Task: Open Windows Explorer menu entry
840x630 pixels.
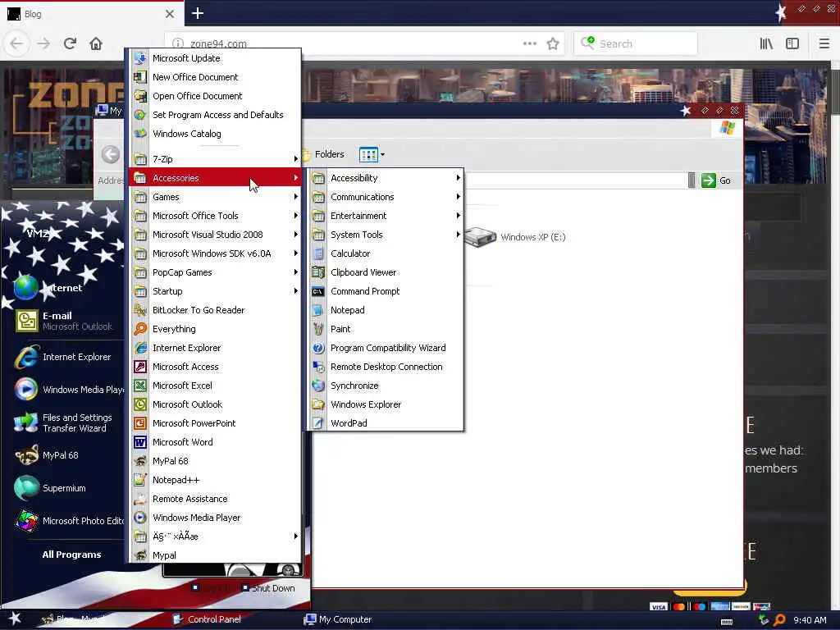Action: [x=386, y=404]
